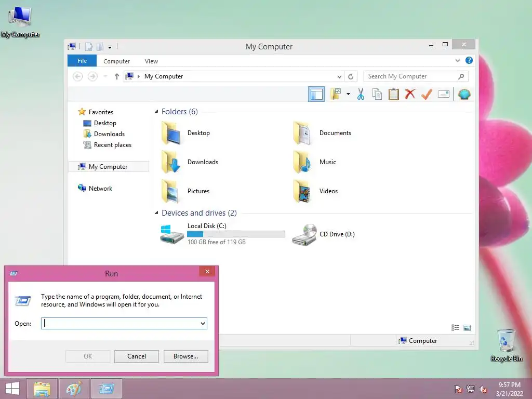
Task: Click the Up one level arrow
Action: click(117, 76)
